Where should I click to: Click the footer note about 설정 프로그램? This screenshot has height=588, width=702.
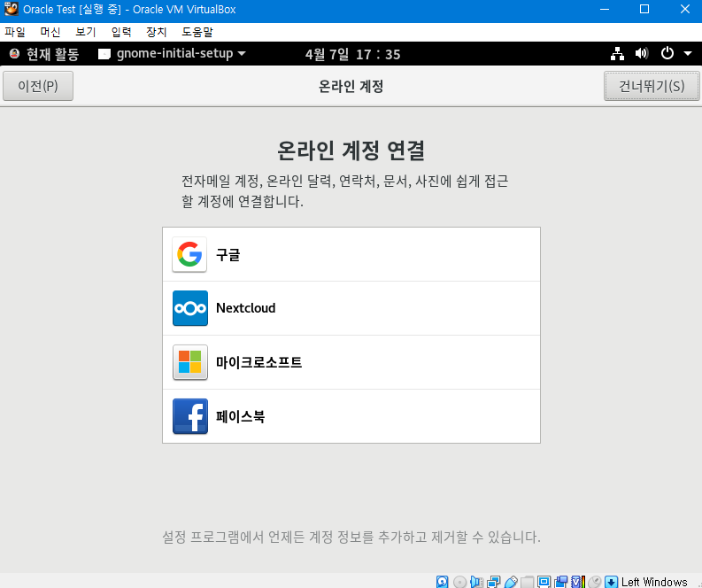(351, 537)
